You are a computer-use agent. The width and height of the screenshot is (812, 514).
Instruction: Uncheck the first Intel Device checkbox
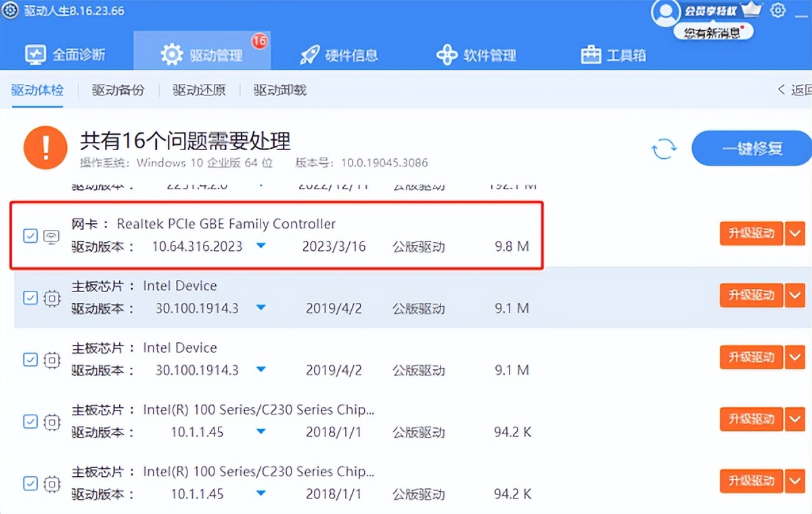pos(30,298)
